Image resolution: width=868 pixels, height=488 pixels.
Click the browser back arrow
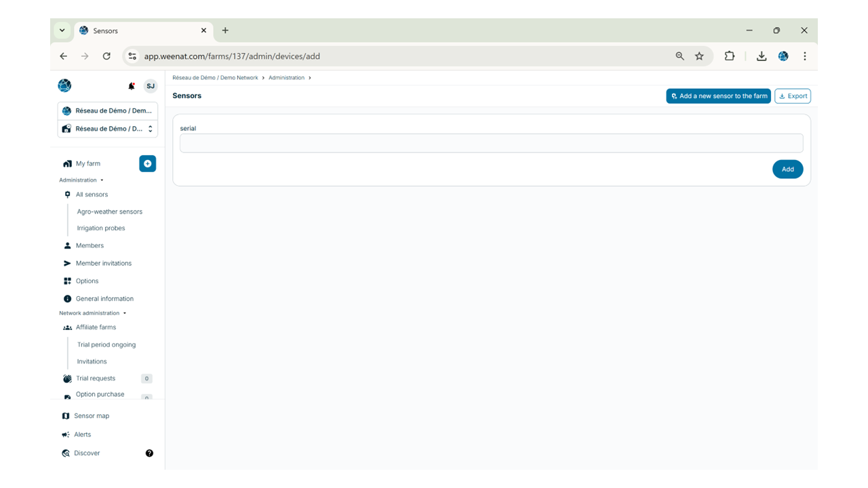64,56
